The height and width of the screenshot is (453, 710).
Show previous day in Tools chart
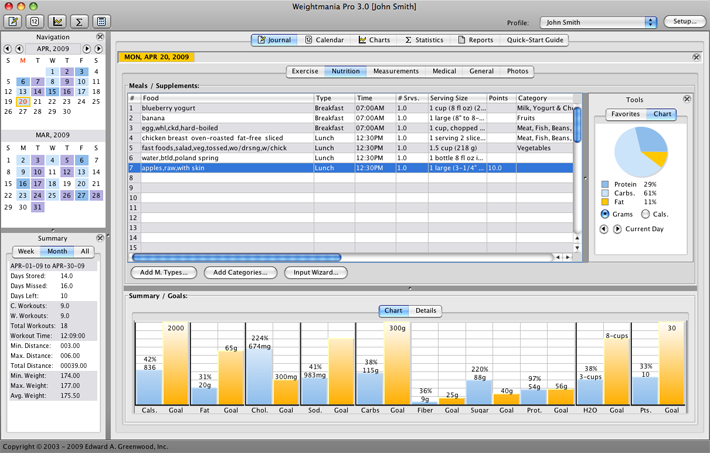604,229
